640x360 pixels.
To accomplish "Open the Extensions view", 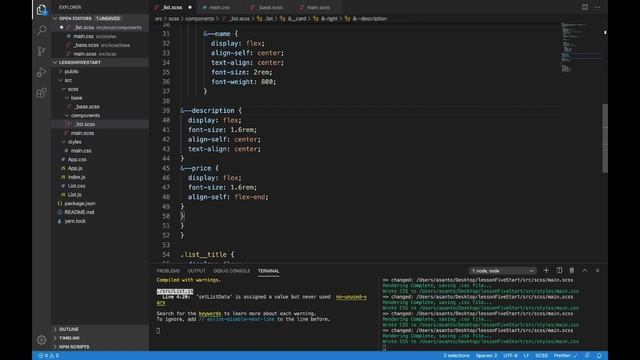I will point(42,93).
